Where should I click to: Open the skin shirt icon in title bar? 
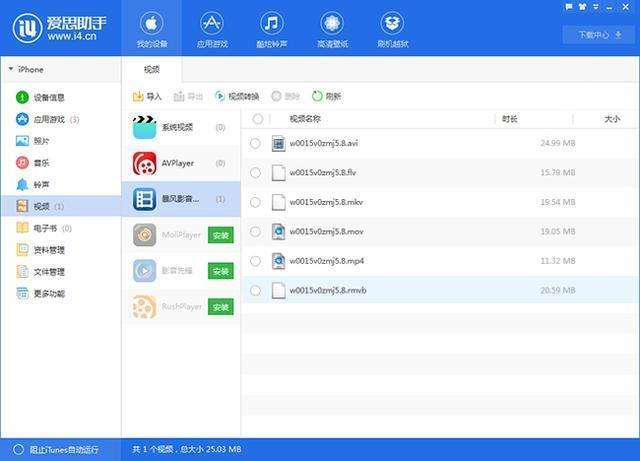[582, 7]
